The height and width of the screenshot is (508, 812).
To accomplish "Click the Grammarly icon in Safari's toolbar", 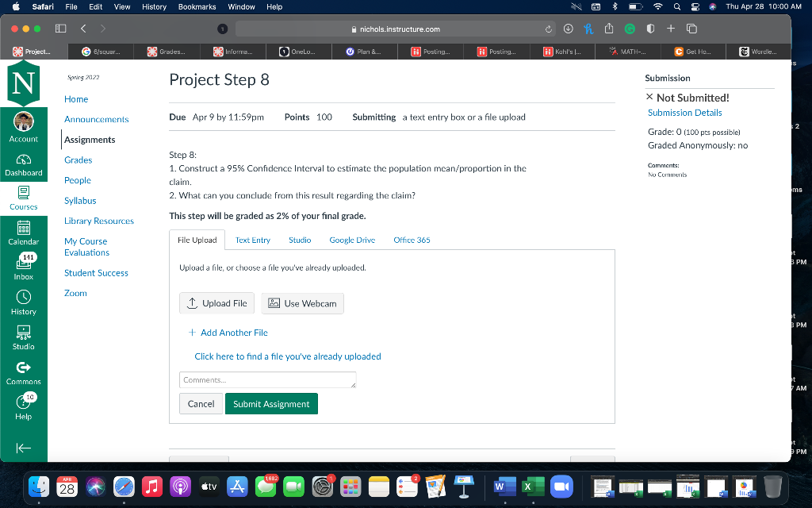I will 630,28.
